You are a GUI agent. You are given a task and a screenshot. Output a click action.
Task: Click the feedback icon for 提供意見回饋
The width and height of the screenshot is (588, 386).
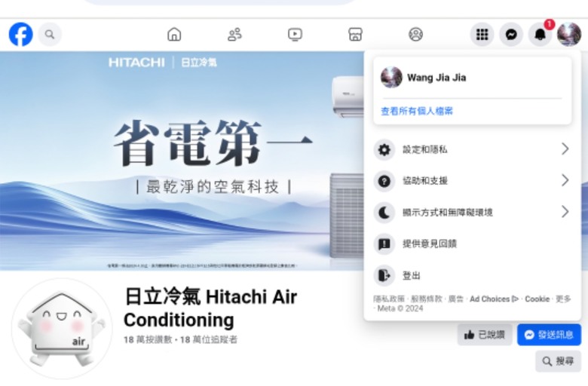point(384,244)
